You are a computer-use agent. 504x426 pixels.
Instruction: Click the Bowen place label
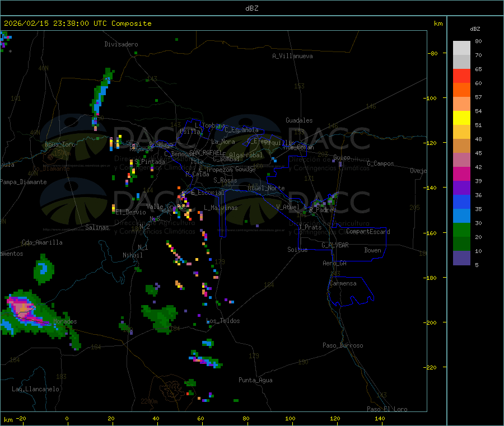[372, 250]
